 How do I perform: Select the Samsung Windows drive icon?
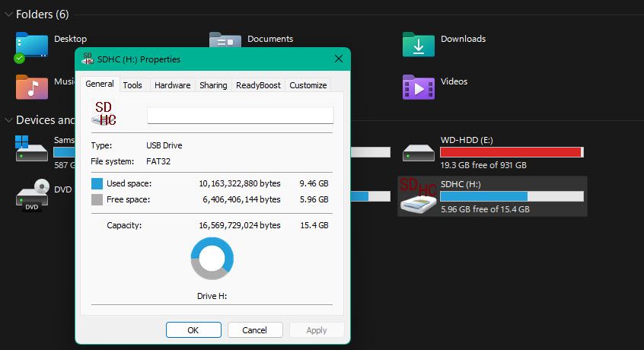(x=32, y=148)
